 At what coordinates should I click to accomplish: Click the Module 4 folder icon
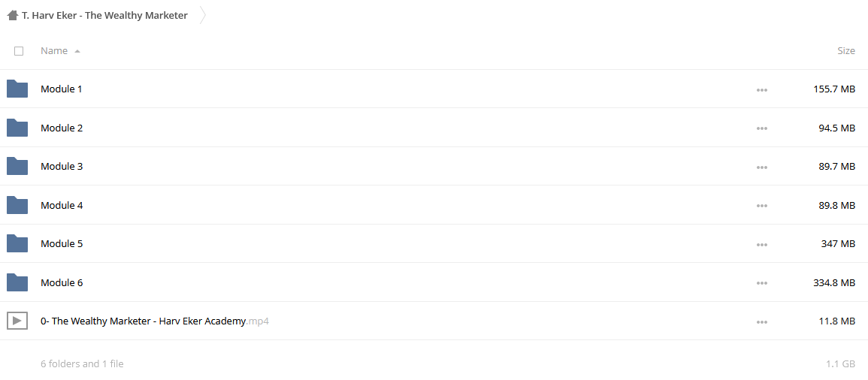point(17,205)
